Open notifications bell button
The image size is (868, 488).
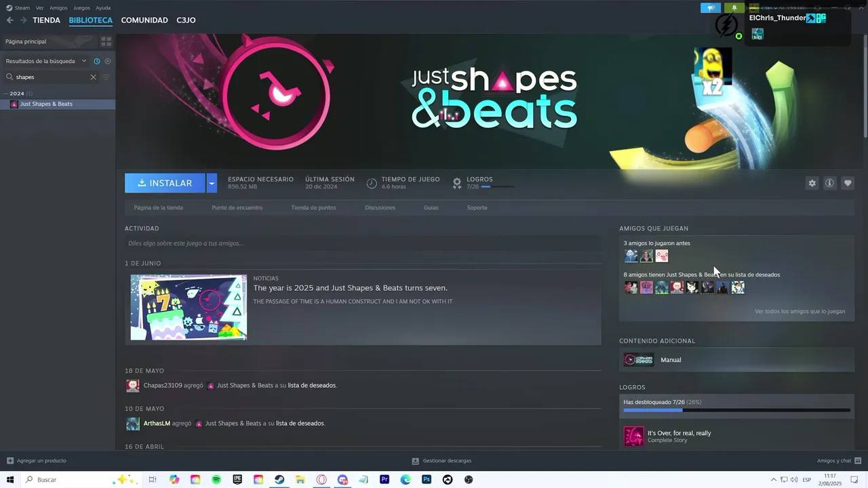point(734,8)
